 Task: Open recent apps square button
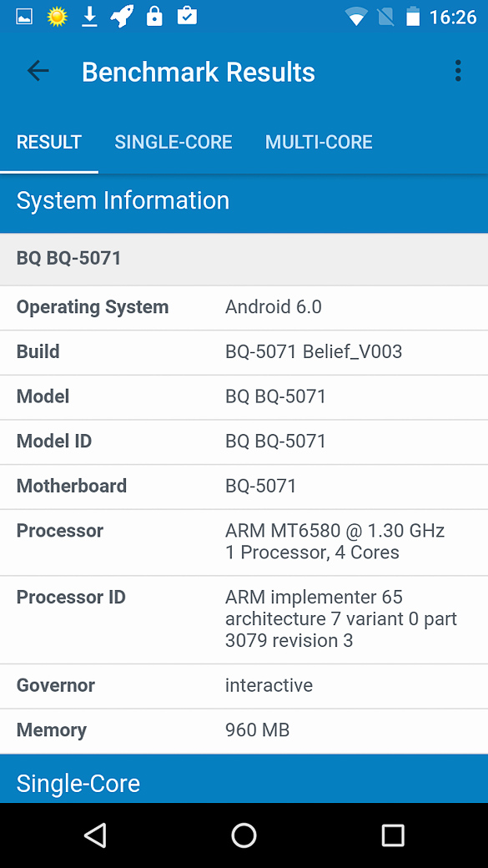pos(393,835)
